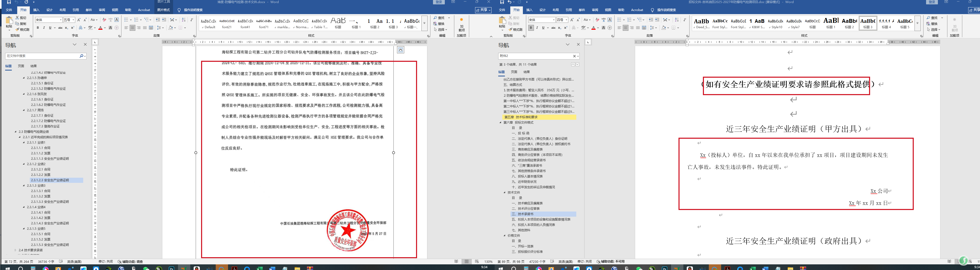Save the document in left Word window

point(9,2)
